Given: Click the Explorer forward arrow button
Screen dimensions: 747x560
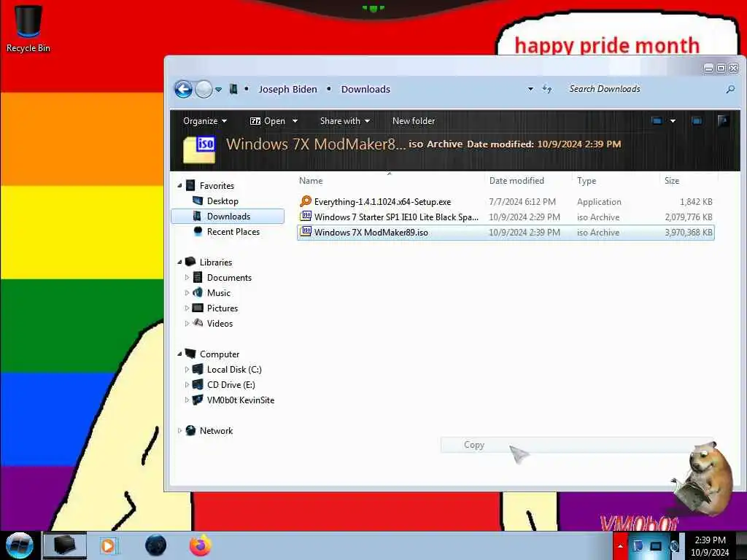Looking at the screenshot, I should pos(204,89).
